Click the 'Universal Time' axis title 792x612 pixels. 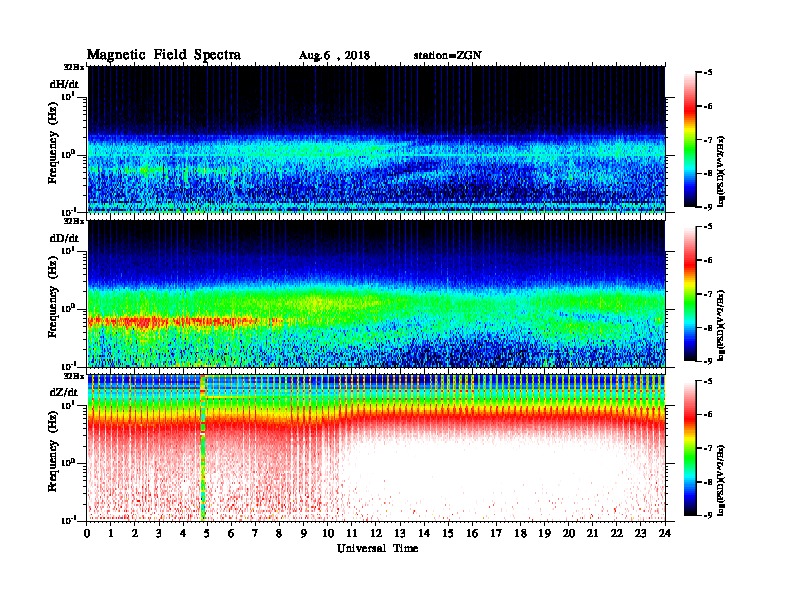[377, 548]
